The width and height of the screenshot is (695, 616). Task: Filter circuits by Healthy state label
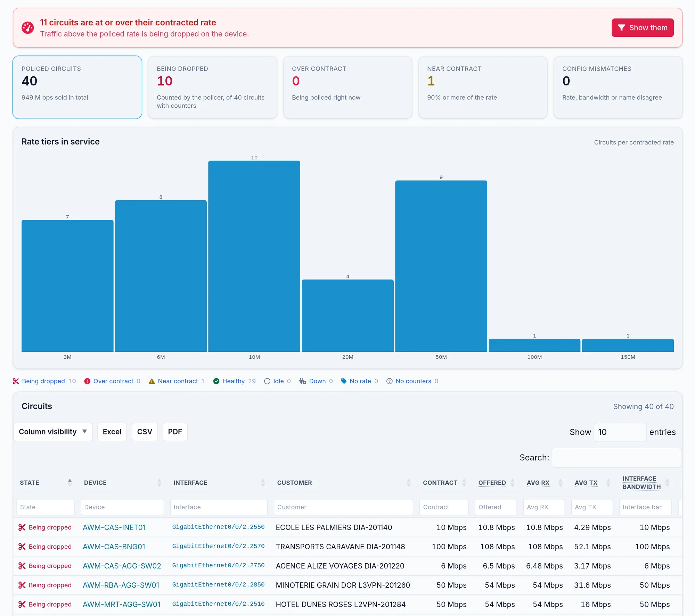[234, 381]
